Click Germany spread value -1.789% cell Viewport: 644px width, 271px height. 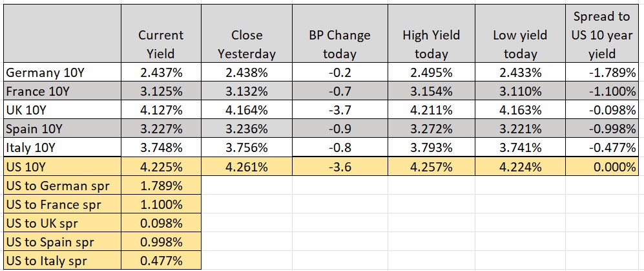point(602,72)
